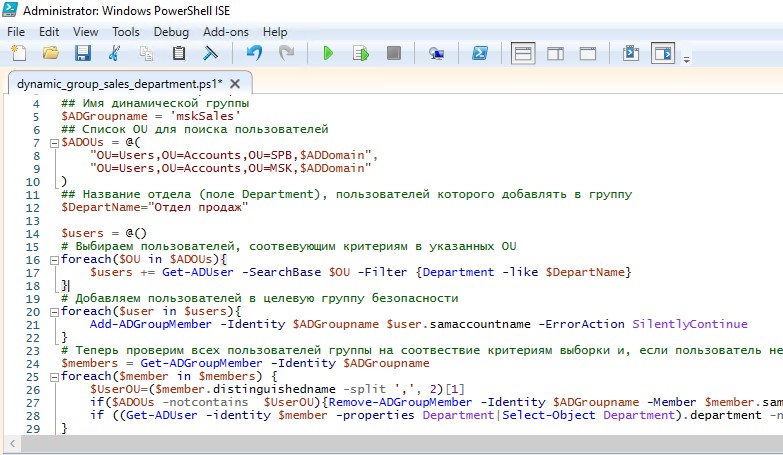Show Command Window icon
The image size is (783, 455).
click(631, 53)
